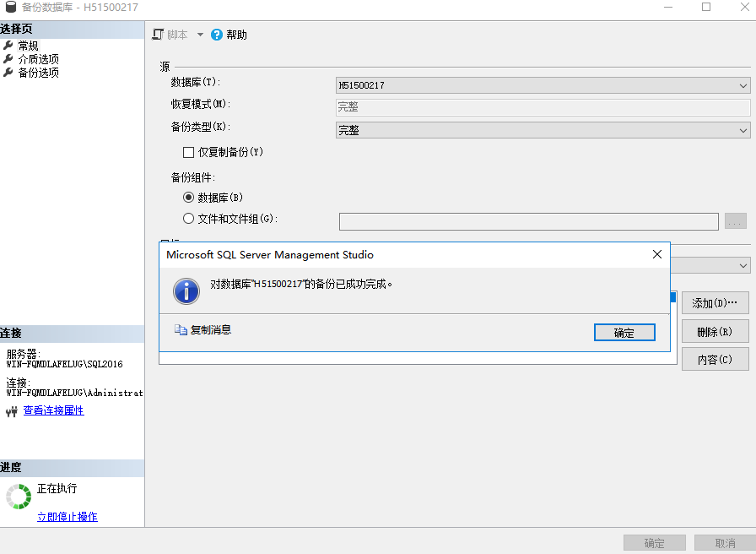The width and height of the screenshot is (756, 554).
Task: Select the 文件和文件组 radio button
Action: (x=189, y=220)
